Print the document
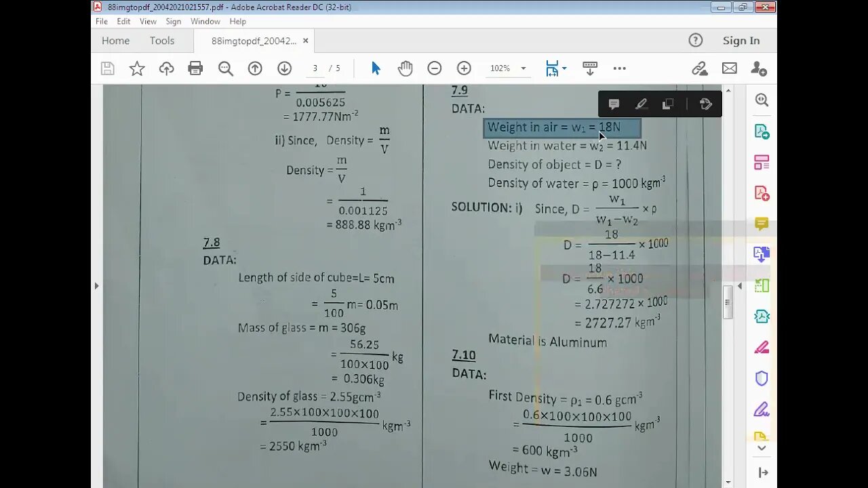Screen dimensions: 868x488 pyautogui.click(x=195, y=68)
